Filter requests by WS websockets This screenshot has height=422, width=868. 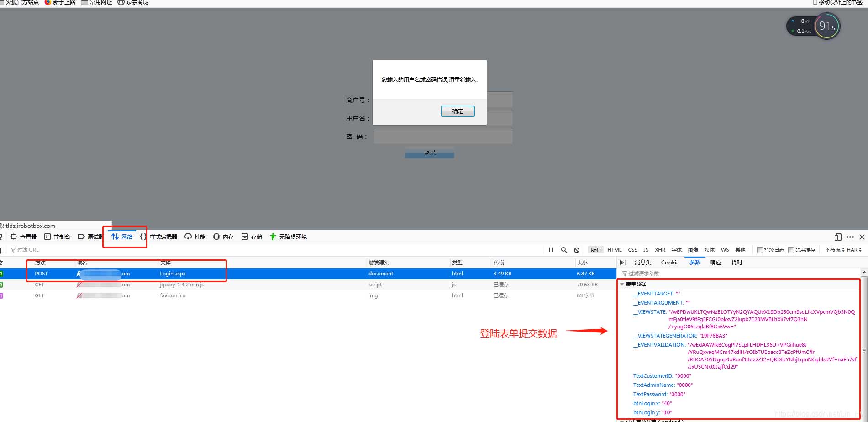coord(725,250)
